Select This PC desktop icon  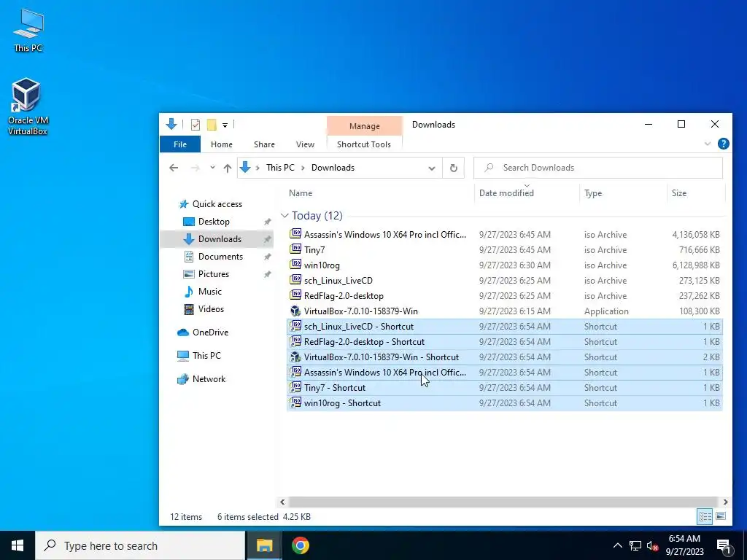pos(28,29)
